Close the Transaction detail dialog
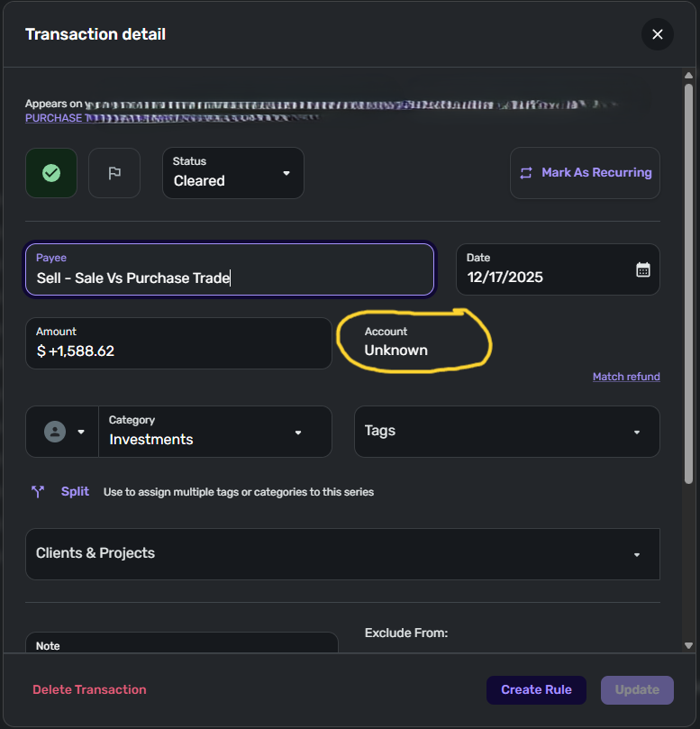700x729 pixels. coord(657,34)
